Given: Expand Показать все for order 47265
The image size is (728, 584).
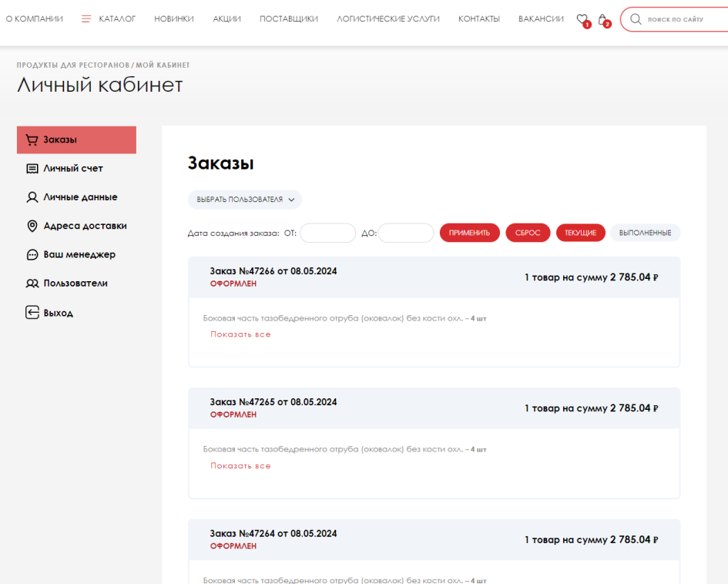Looking at the screenshot, I should click(240, 465).
